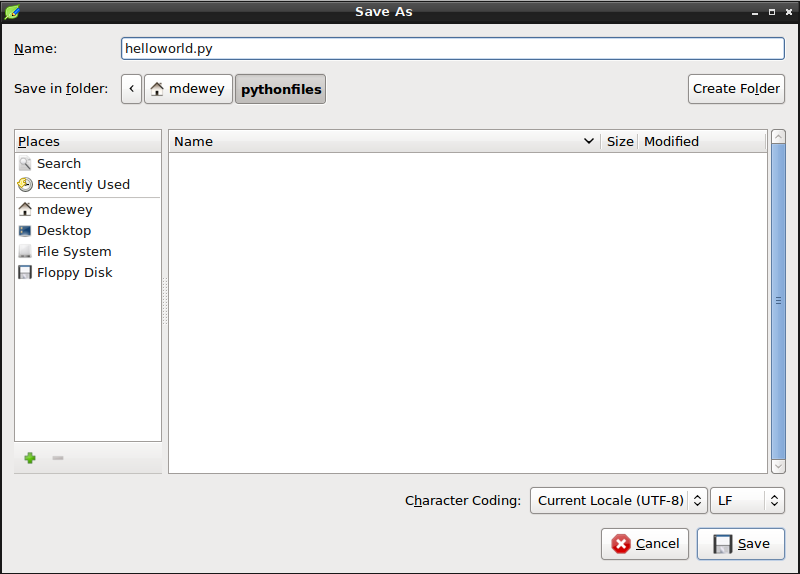800x574 pixels.
Task: Go back with the path left arrow
Action: [x=132, y=89]
